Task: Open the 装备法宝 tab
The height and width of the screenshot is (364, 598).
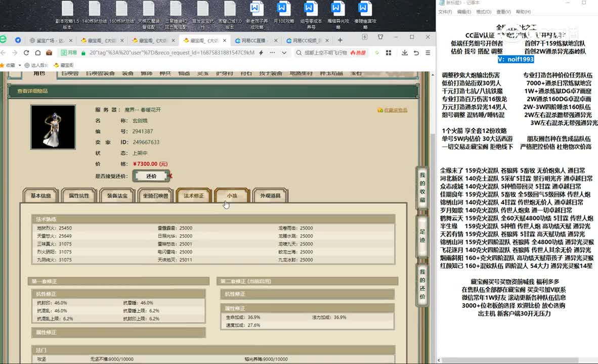Action: [117, 196]
